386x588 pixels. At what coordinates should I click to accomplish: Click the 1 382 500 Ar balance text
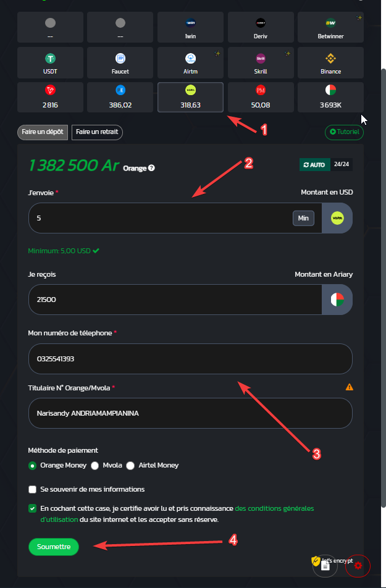tap(73, 166)
